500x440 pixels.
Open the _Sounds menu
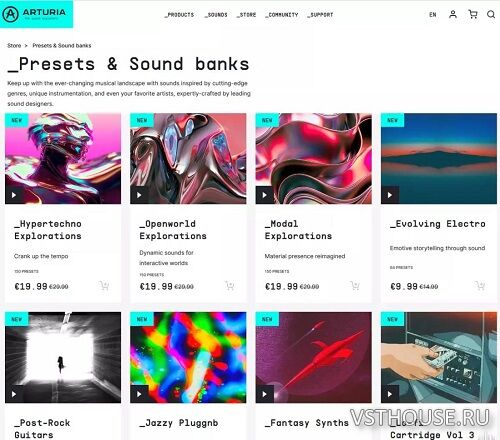click(x=216, y=15)
